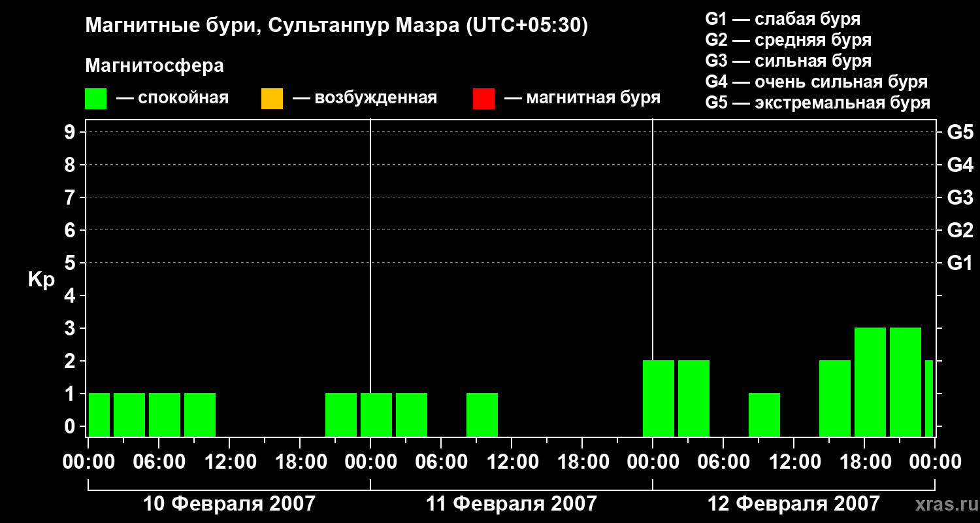The width and height of the screenshot is (980, 523).
Task: Select the Kp 1 bar covering 09:00–11:00 on 11 Февраля
Action: 482,414
